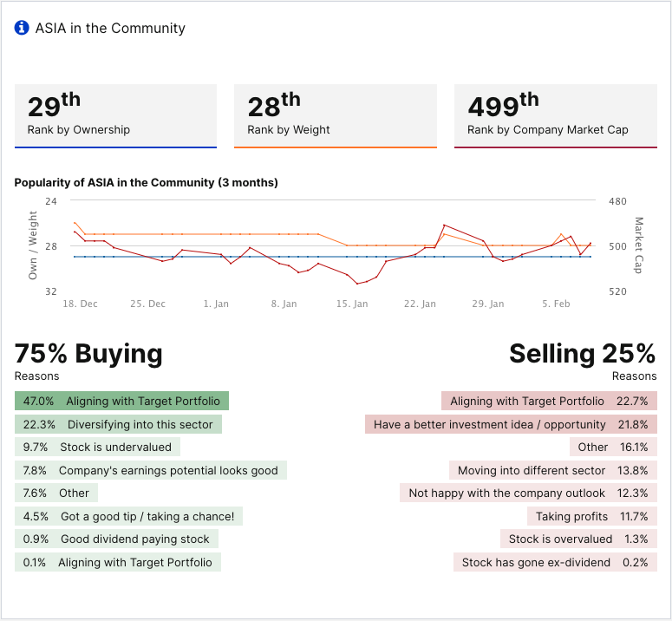
Task: Click the 15. Jan label on chart axis
Action: [x=352, y=304]
